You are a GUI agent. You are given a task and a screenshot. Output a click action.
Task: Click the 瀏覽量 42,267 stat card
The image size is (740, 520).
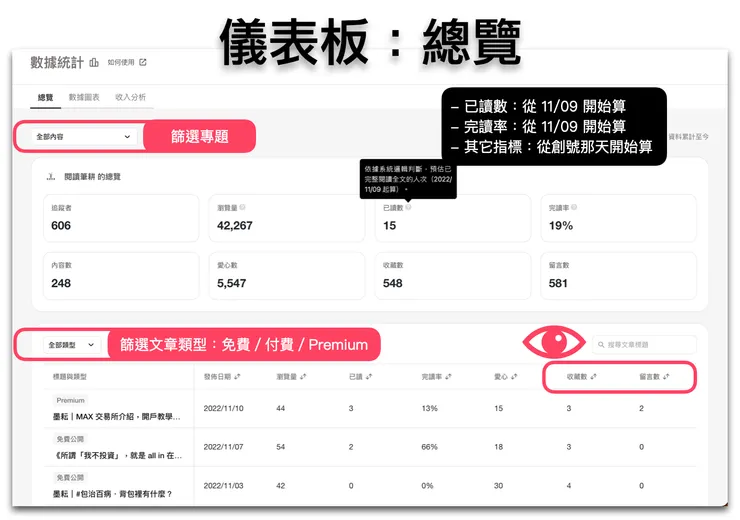pos(287,218)
